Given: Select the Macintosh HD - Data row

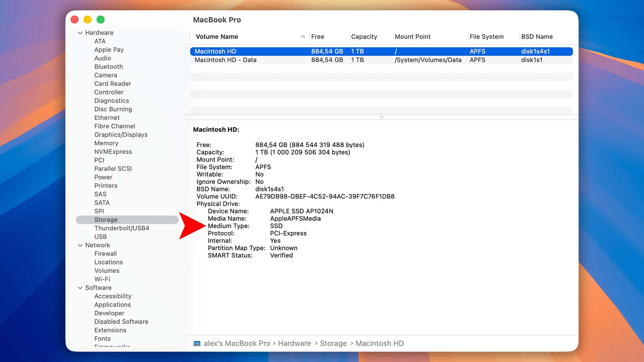Looking at the screenshot, I should 381,60.
